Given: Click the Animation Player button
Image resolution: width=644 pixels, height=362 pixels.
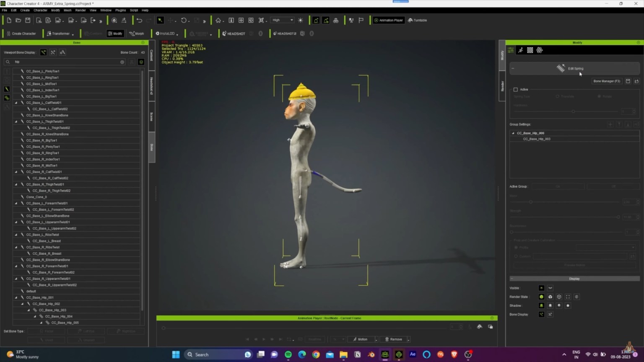Looking at the screenshot, I should pyautogui.click(x=389, y=20).
